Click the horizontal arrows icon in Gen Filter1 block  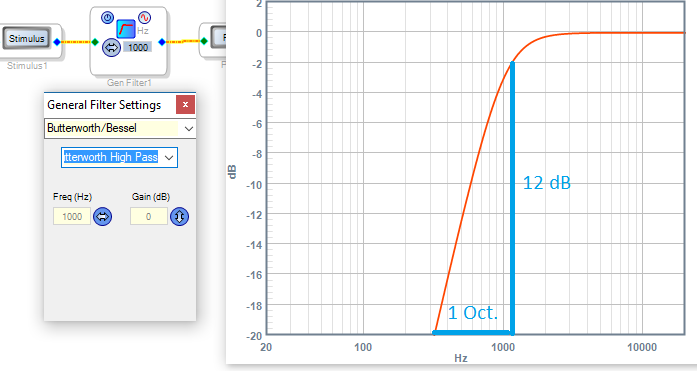(x=111, y=48)
